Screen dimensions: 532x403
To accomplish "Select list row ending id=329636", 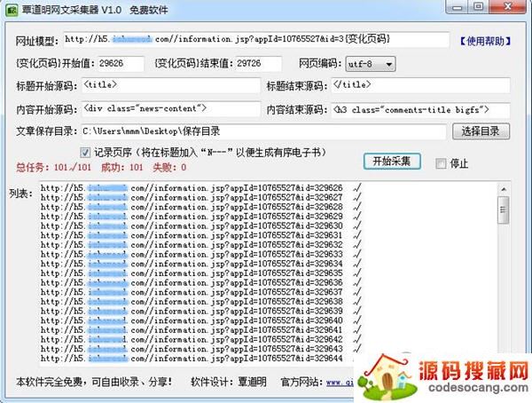I will 201,282.
